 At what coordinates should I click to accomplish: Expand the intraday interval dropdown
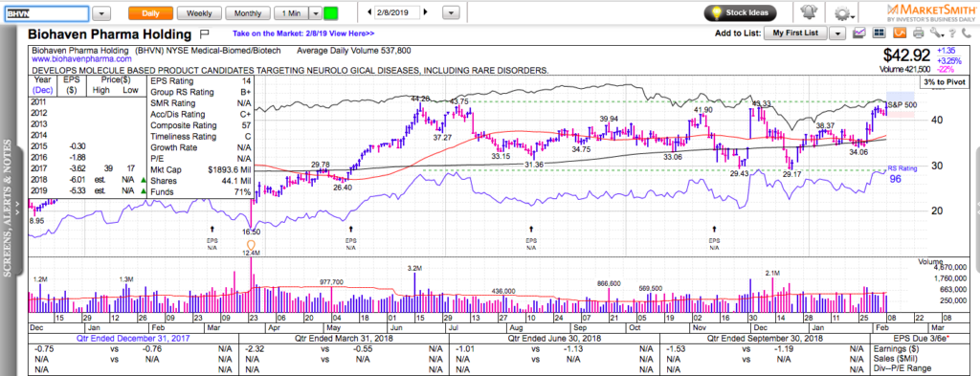click(x=316, y=13)
